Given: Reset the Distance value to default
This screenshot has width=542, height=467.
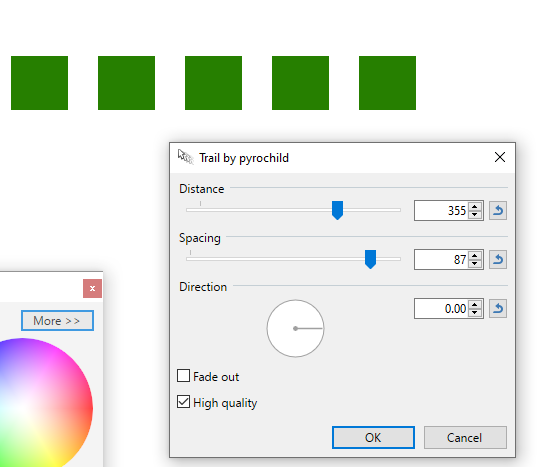Looking at the screenshot, I should click(x=498, y=211).
